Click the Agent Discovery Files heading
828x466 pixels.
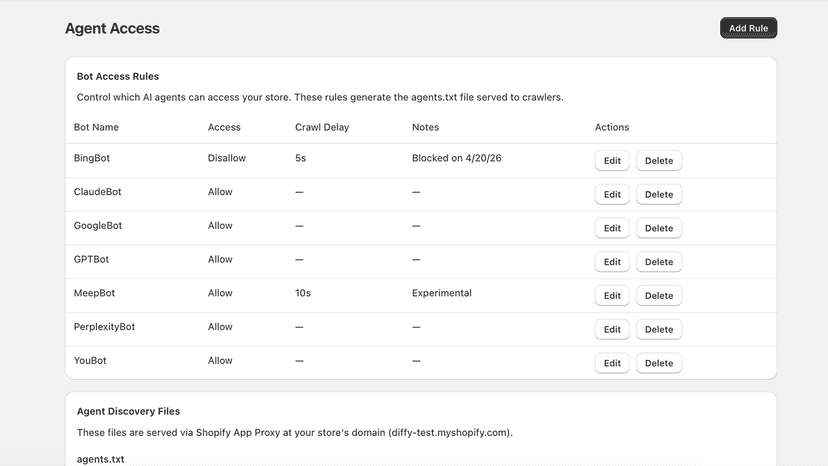coord(128,412)
